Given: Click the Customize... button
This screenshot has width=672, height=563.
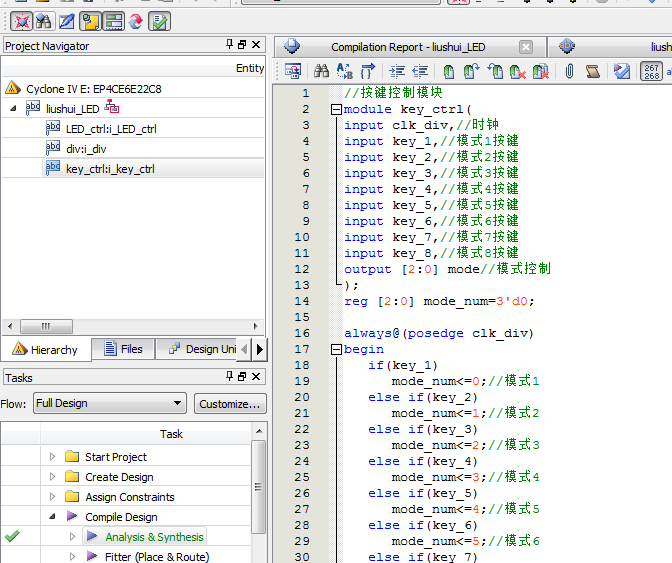Looking at the screenshot, I should 230,404.
